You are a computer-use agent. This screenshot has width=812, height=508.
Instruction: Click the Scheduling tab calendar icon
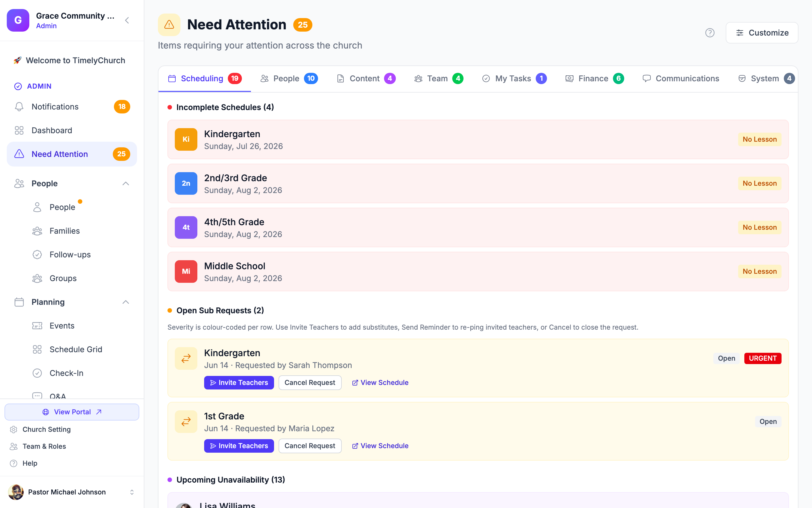(x=172, y=78)
